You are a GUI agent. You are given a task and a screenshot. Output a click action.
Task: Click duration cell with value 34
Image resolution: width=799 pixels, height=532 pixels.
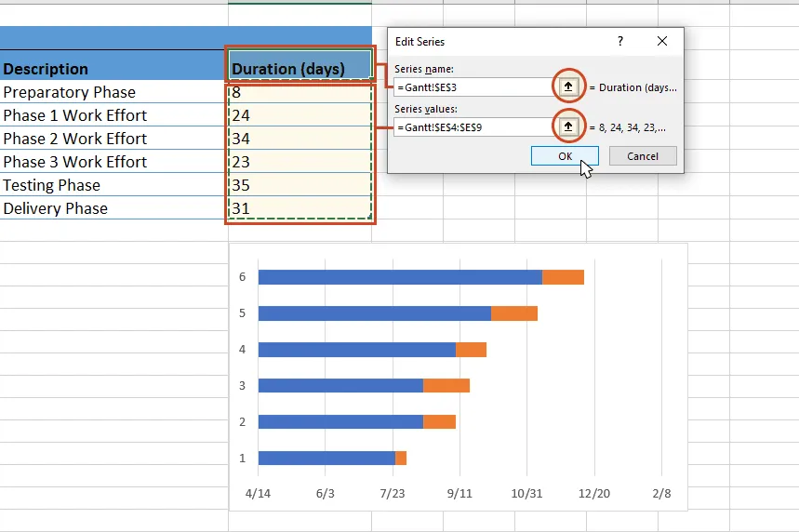(300, 139)
